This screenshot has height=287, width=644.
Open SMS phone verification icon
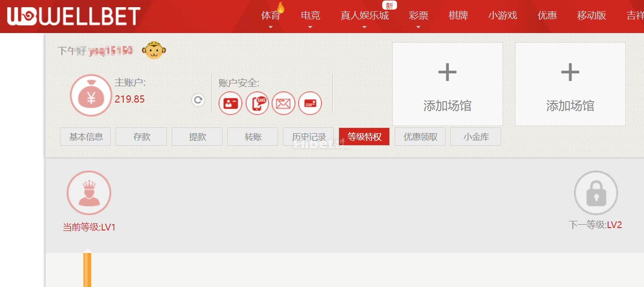tap(257, 103)
